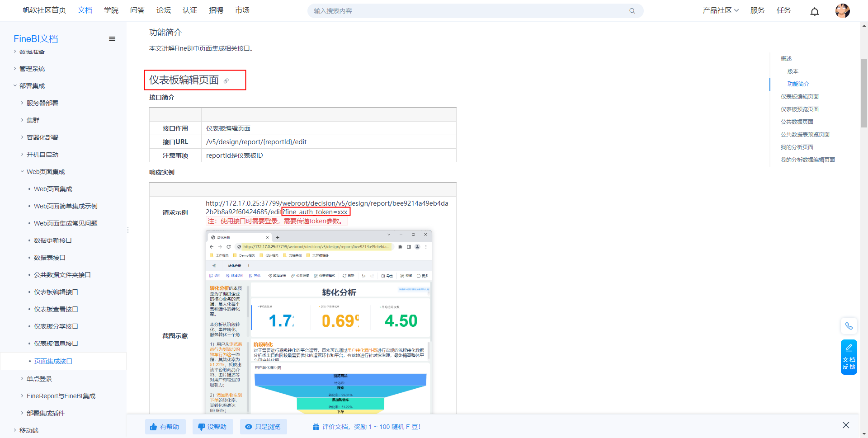Expand the 数据准备 tree node
The width and height of the screenshot is (868, 438).
15,52
